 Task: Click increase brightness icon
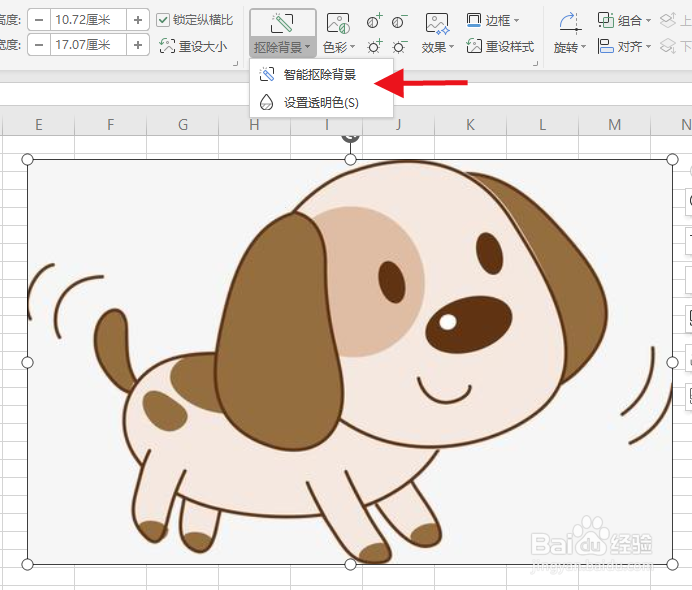[x=374, y=46]
